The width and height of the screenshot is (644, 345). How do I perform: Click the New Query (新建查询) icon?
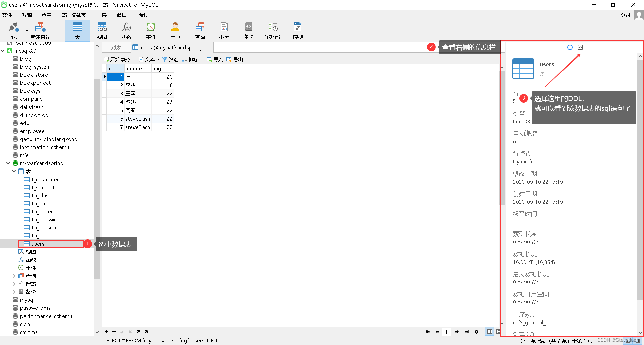(x=40, y=30)
